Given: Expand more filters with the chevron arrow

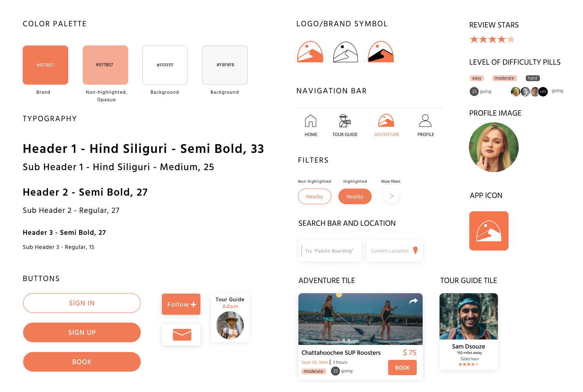Looking at the screenshot, I should pos(391,196).
